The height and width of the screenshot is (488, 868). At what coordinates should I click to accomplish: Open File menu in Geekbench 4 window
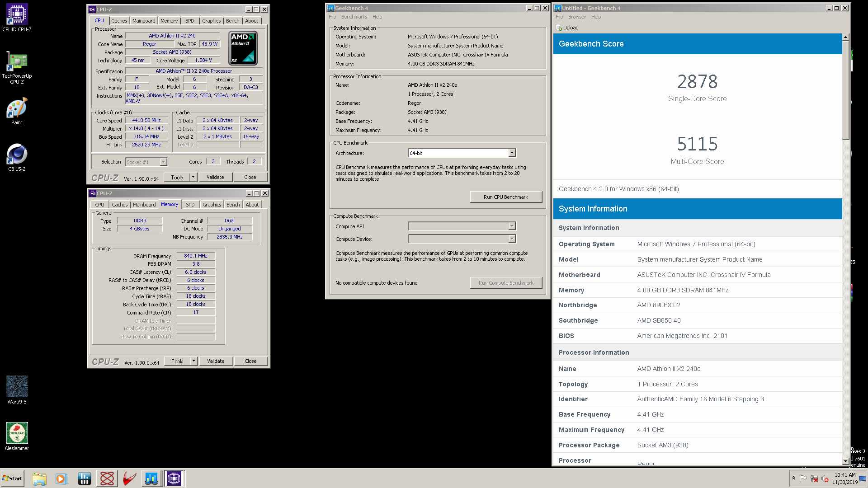pyautogui.click(x=332, y=17)
